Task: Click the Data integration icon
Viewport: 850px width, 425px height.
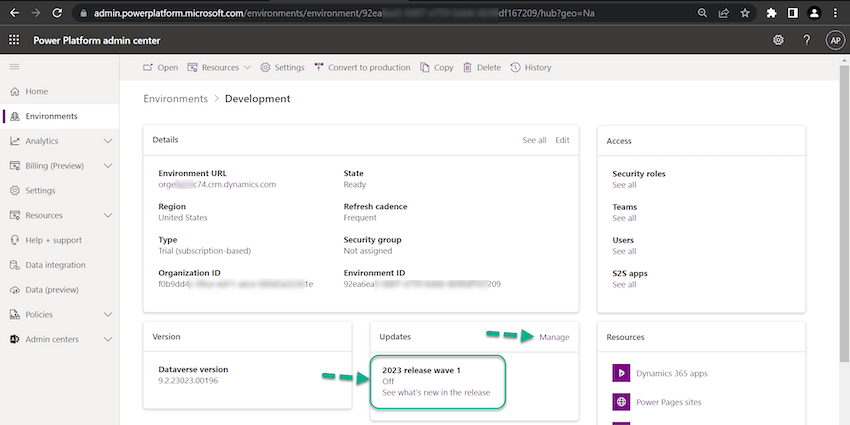Action: (15, 265)
